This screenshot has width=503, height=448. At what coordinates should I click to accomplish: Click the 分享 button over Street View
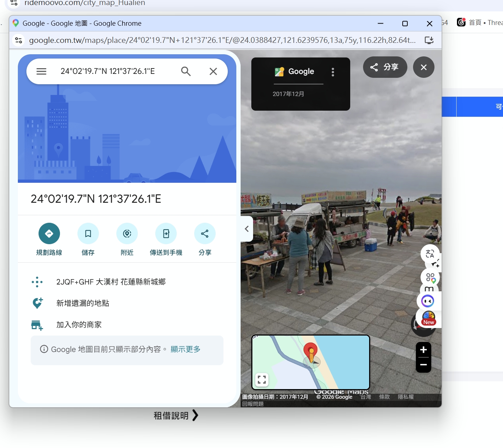click(385, 67)
